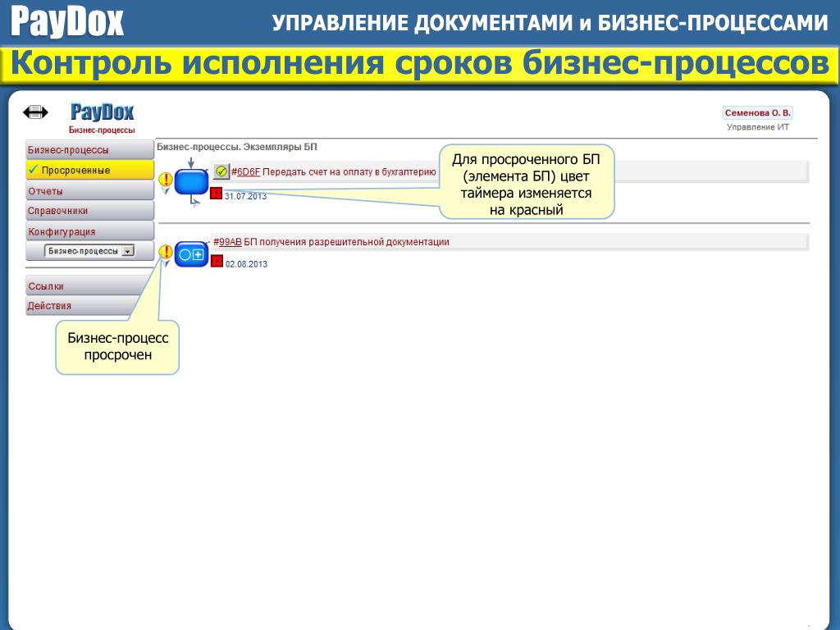Click red timer icon beside 31.07.2013

pyautogui.click(x=217, y=194)
